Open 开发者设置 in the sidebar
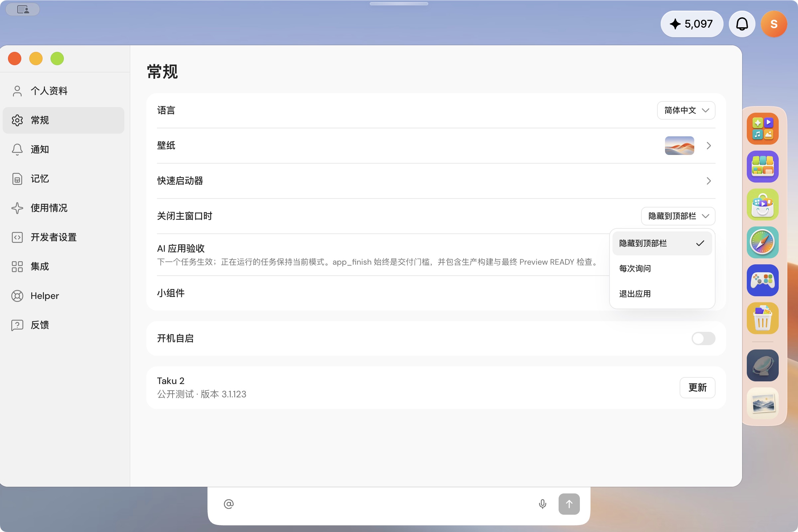 (x=64, y=237)
